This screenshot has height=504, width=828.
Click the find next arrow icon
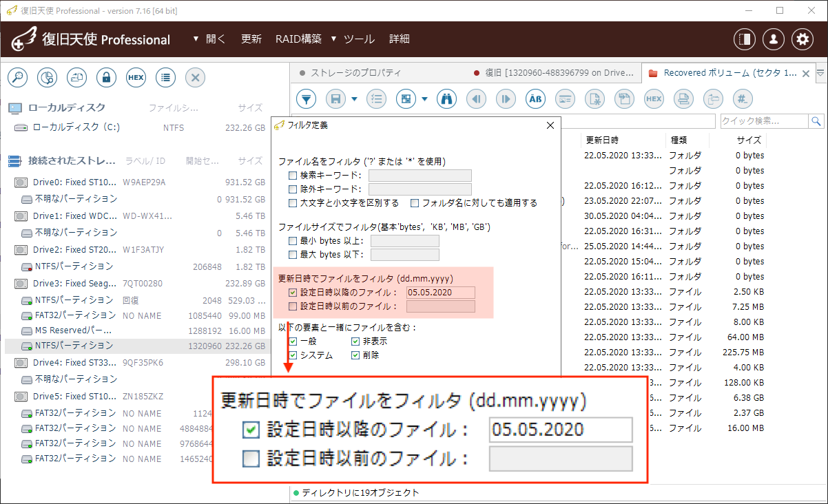pos(506,99)
